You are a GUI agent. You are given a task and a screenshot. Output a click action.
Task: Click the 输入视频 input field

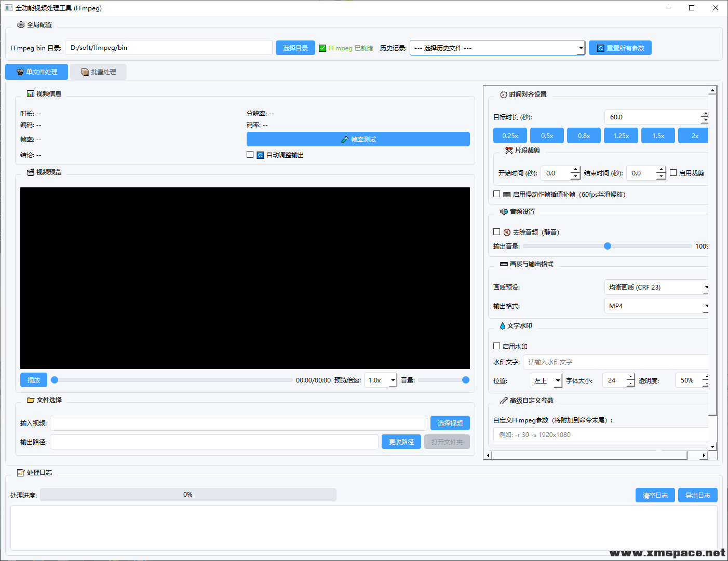[x=238, y=423]
